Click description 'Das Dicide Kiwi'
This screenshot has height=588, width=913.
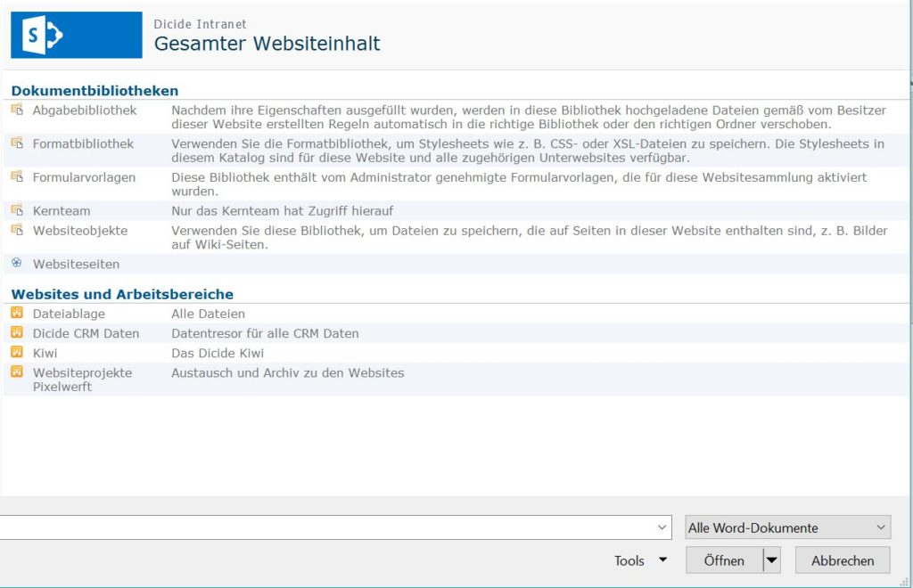[218, 354]
